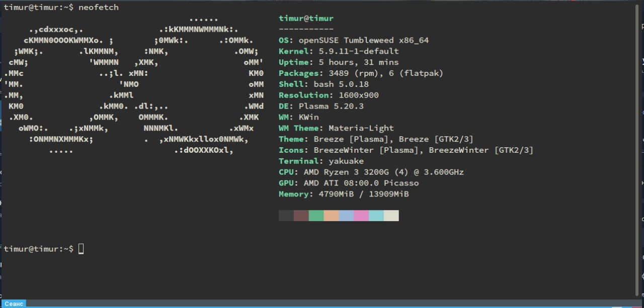Click the WM Theme Materia-Light line

click(336, 128)
